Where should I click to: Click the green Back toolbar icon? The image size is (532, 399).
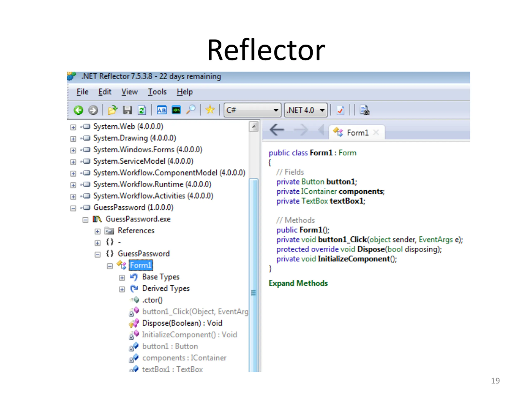78,110
